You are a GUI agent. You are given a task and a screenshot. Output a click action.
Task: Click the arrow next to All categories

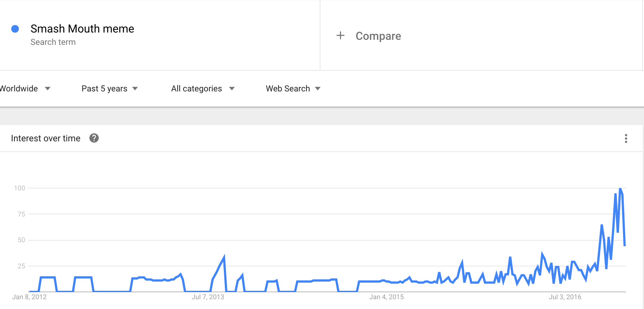tap(232, 89)
